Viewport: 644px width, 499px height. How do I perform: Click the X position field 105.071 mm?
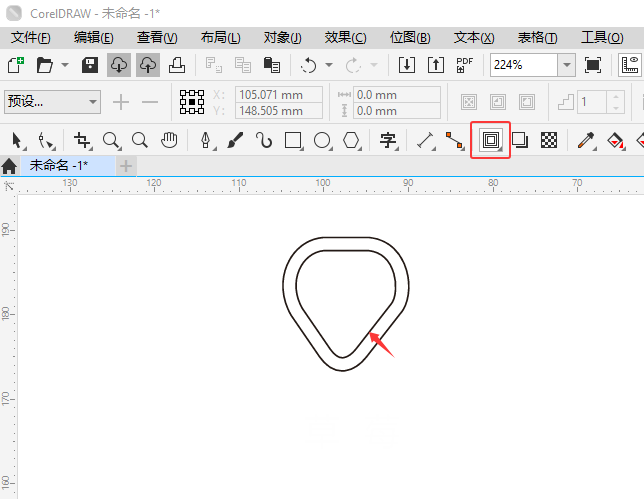(x=279, y=95)
